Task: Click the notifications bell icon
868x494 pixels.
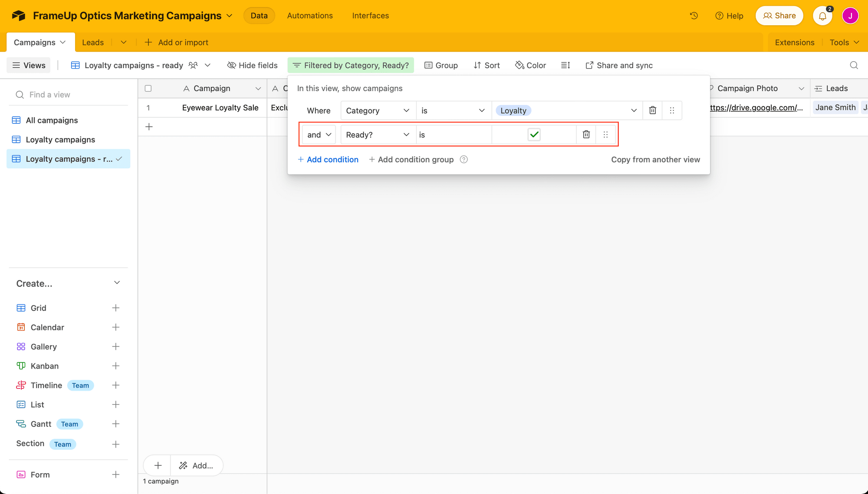Action: point(822,16)
